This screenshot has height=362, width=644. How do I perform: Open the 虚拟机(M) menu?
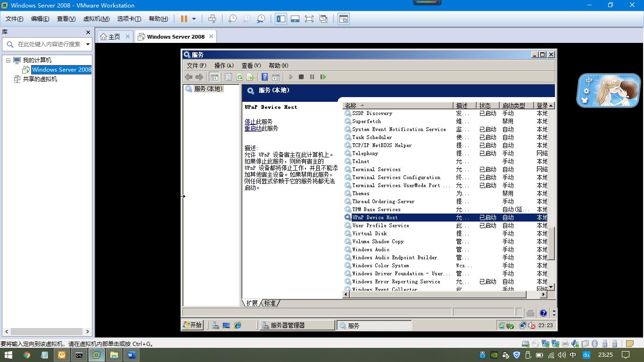96,19
